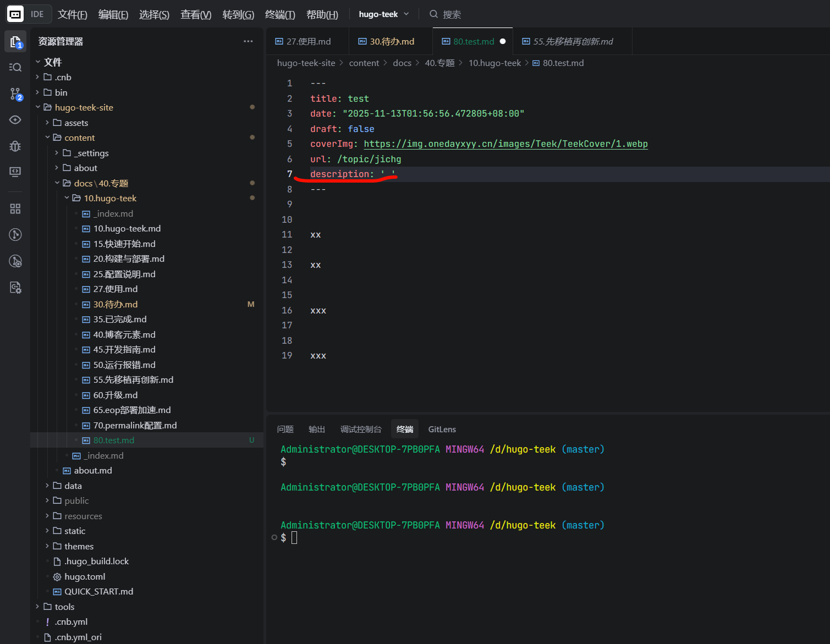Switch to the 30.待办.md editor tab
The image size is (830, 644).
coord(391,42)
